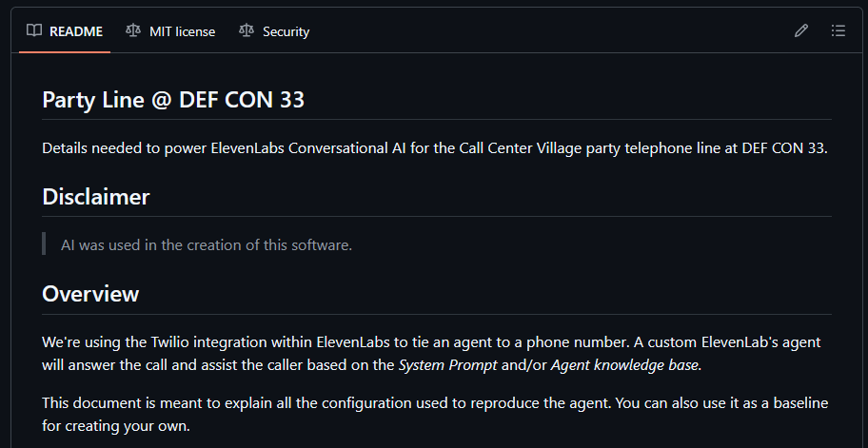Select the README tab label

pyautogui.click(x=76, y=31)
